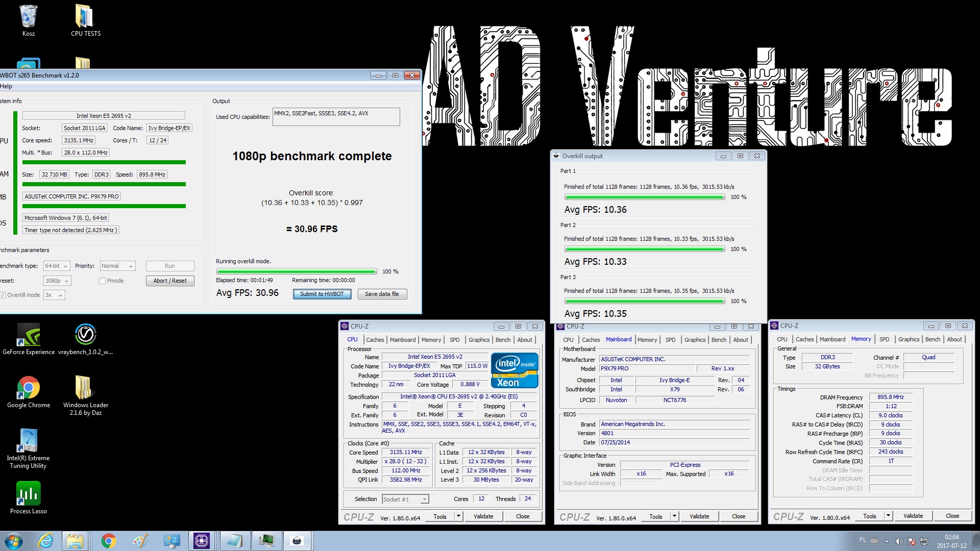
Task: Open the Action Center flag tray icon
Action: click(912, 541)
